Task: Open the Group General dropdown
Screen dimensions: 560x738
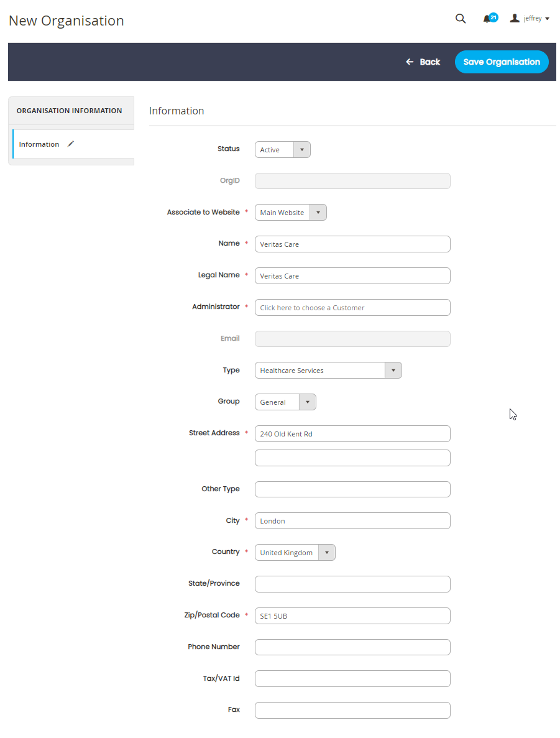Action: point(285,402)
